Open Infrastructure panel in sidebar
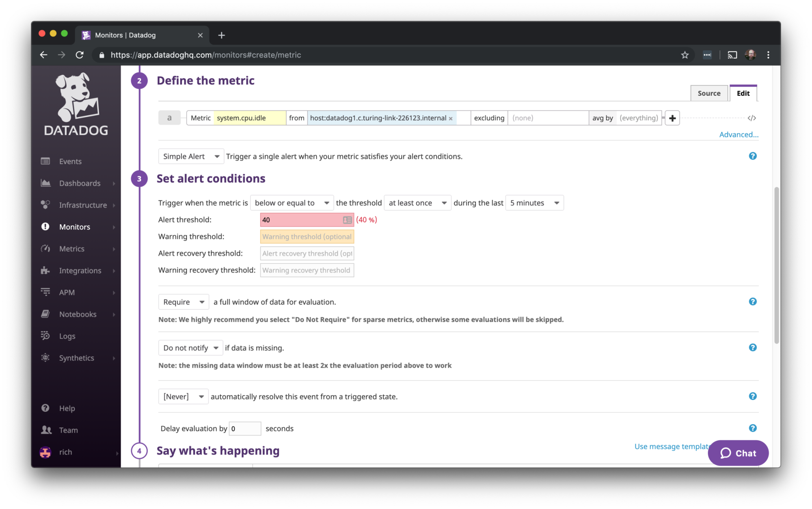Screen dimensions: 812x509 coord(82,205)
